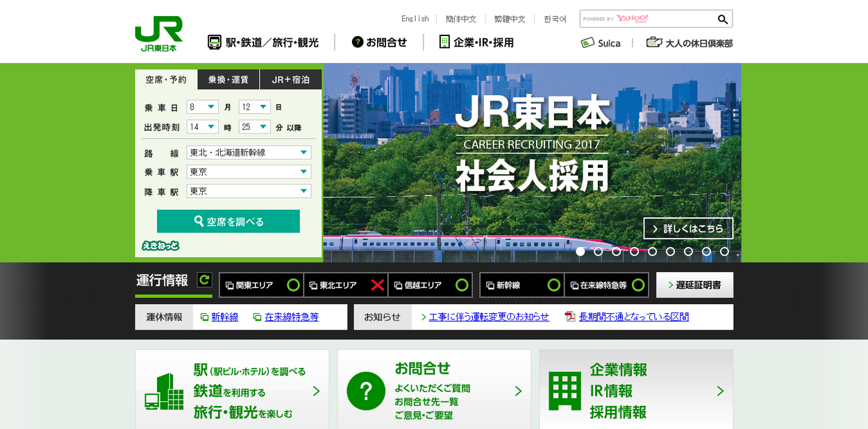
Task: Click the PDF icon for long-term suspended sections
Action: [x=570, y=317]
